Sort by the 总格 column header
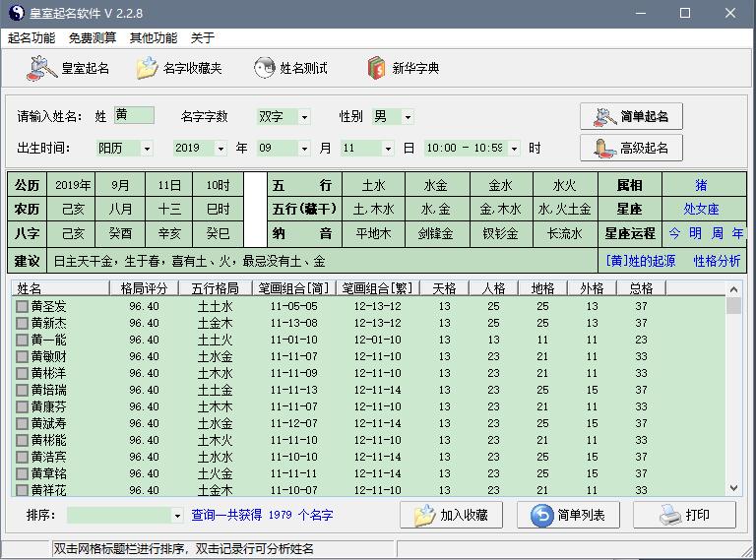 [641, 288]
